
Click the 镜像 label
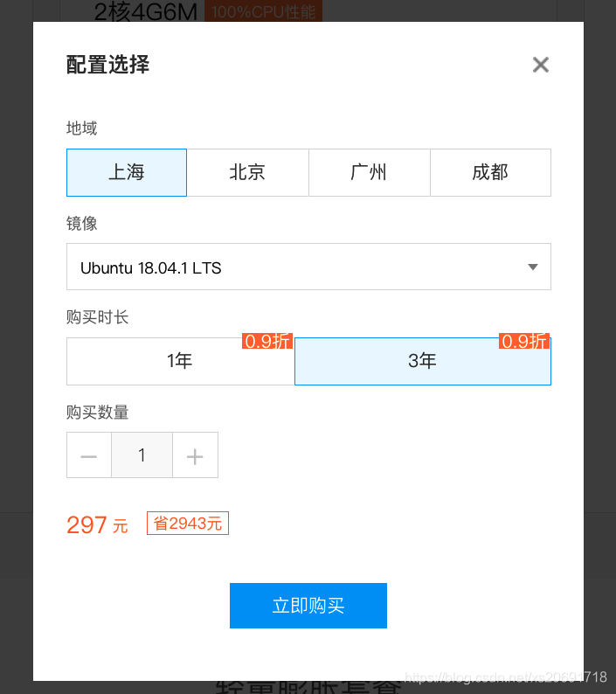(81, 223)
